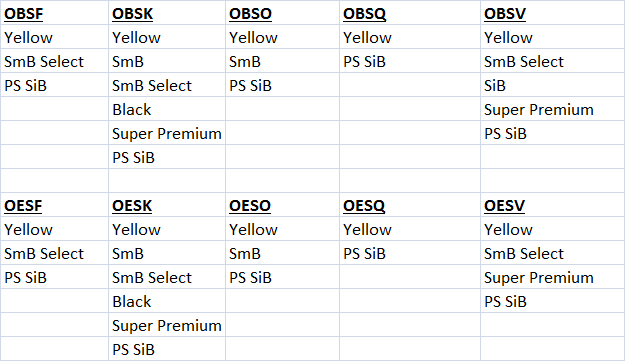Screen dimensions: 625x361
Task: Click the OESQ header cell
Action: pos(410,205)
